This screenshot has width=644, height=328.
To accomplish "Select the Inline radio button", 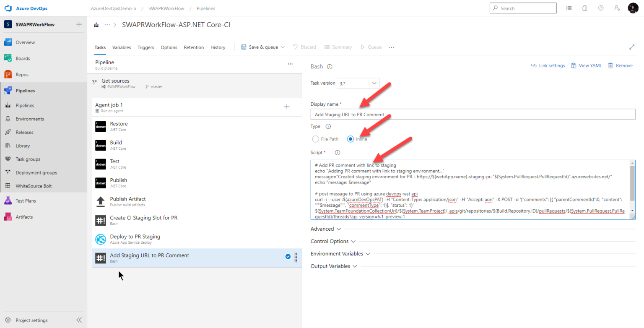I will click(351, 139).
